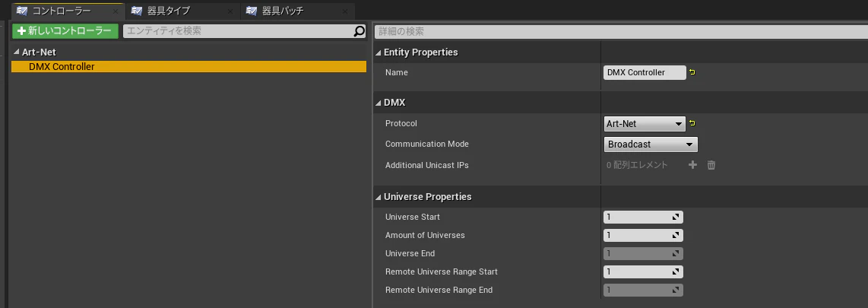Close the コントローラー tab
Screen dimensions: 868x308
pos(116,11)
